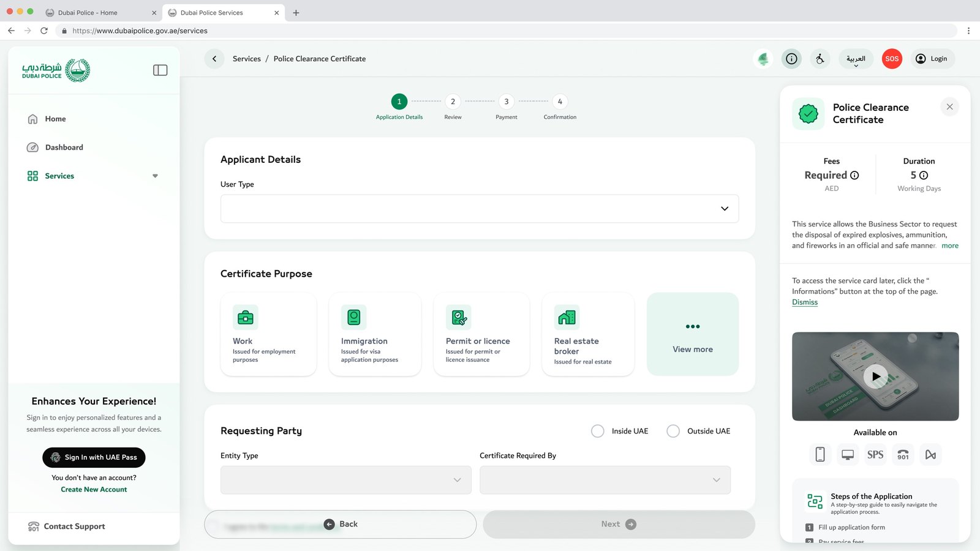This screenshot has height=551, width=980.
Task: Open Services in sidebar
Action: point(59,176)
